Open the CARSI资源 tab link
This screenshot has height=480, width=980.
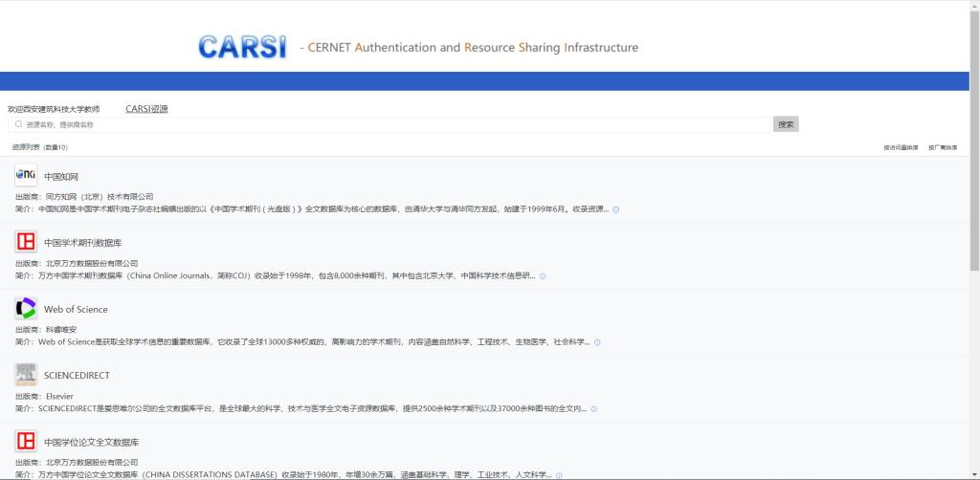click(x=146, y=109)
